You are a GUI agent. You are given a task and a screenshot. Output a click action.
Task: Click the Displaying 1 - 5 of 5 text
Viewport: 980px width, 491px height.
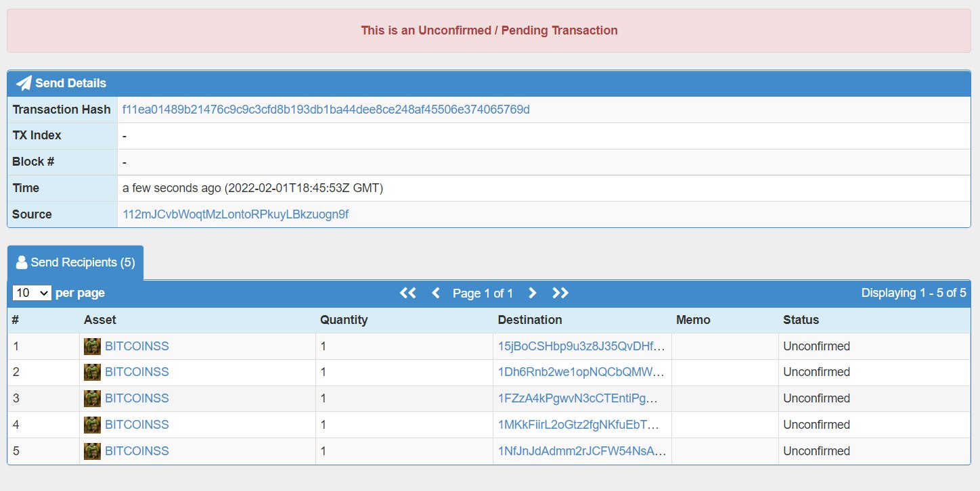coord(914,293)
